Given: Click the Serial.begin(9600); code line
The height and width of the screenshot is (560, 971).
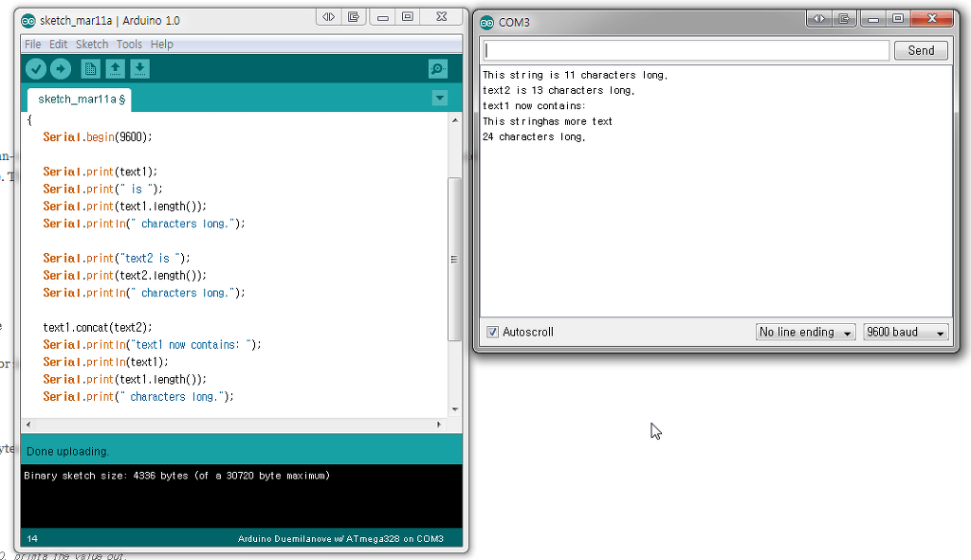Looking at the screenshot, I should (x=98, y=136).
